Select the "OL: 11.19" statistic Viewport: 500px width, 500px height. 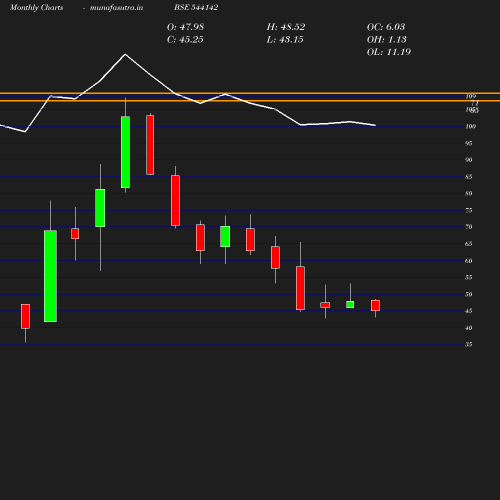389,52
